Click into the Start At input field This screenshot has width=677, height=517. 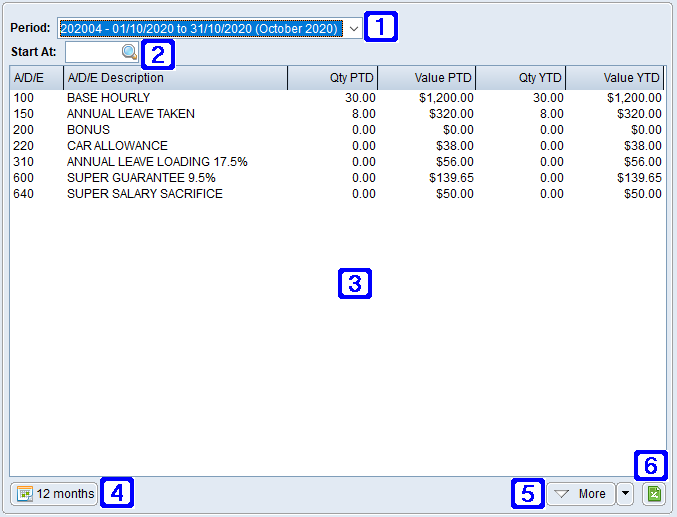pos(92,52)
